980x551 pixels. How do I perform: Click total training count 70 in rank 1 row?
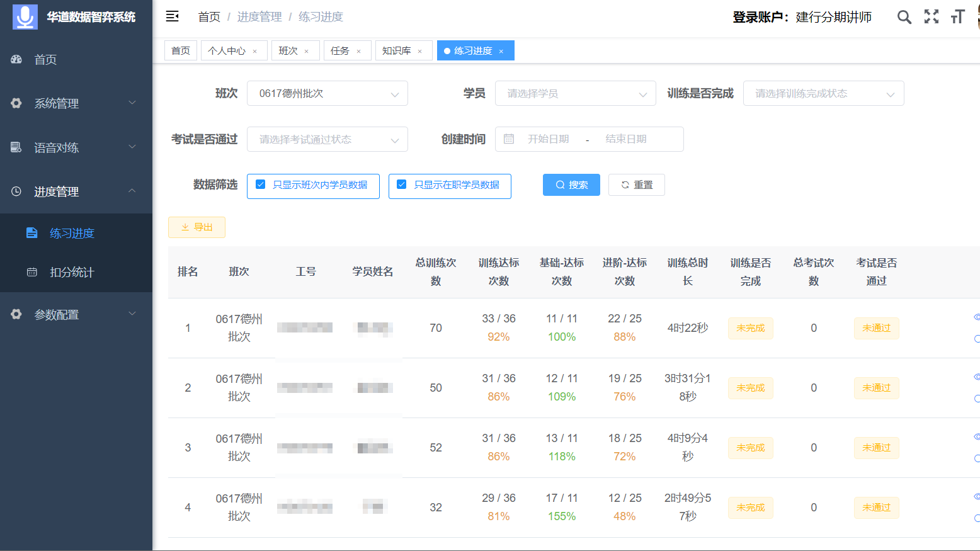click(436, 328)
